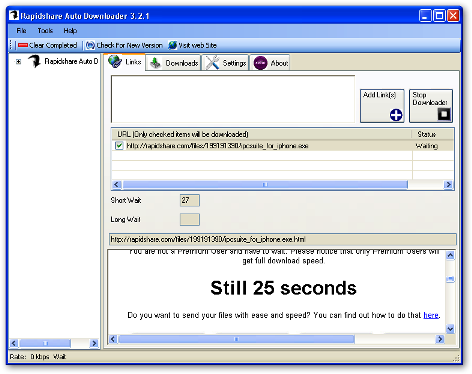The width and height of the screenshot is (472, 374).
Task: Click browser pane scroll right arrow
Action: [x=440, y=339]
